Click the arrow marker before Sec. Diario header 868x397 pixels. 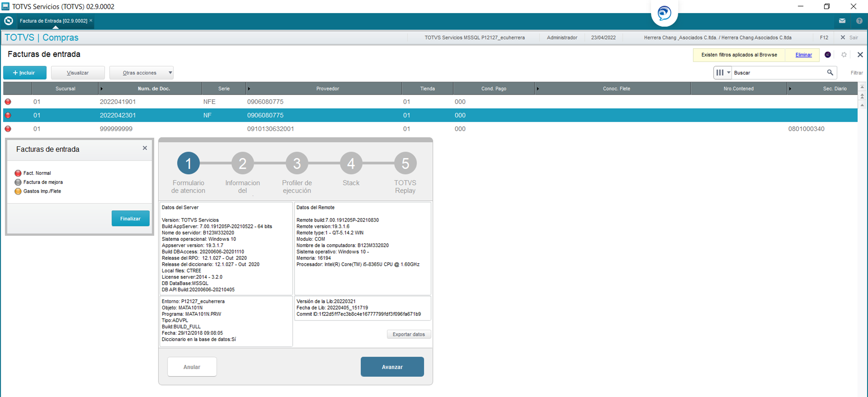coord(790,89)
